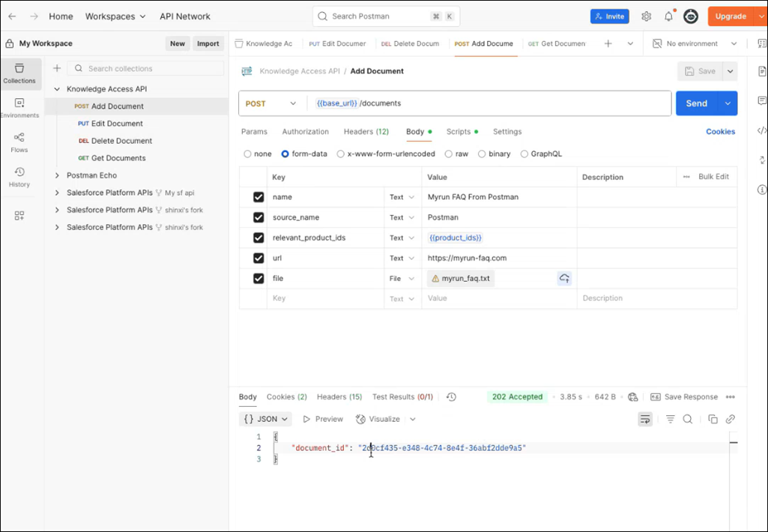Open the No environment selector
Image resolution: width=768 pixels, height=532 pixels.
[x=695, y=43]
